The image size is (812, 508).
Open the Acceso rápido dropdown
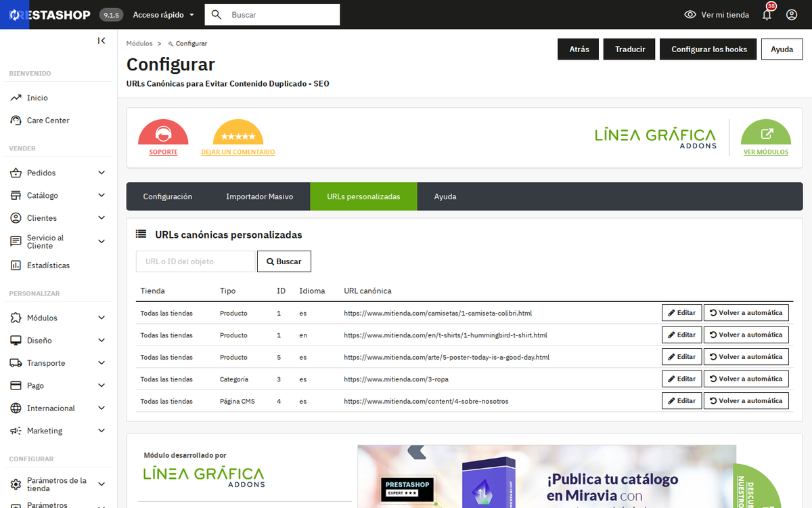[163, 14]
